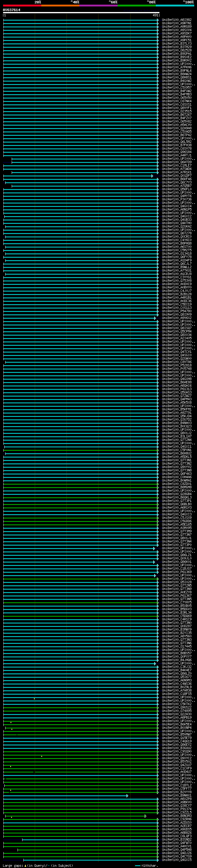Image resolution: width=197 pixels, height=868 pixels.
Task: Click the UniRef100_C5X957 label
Action: 177,88
